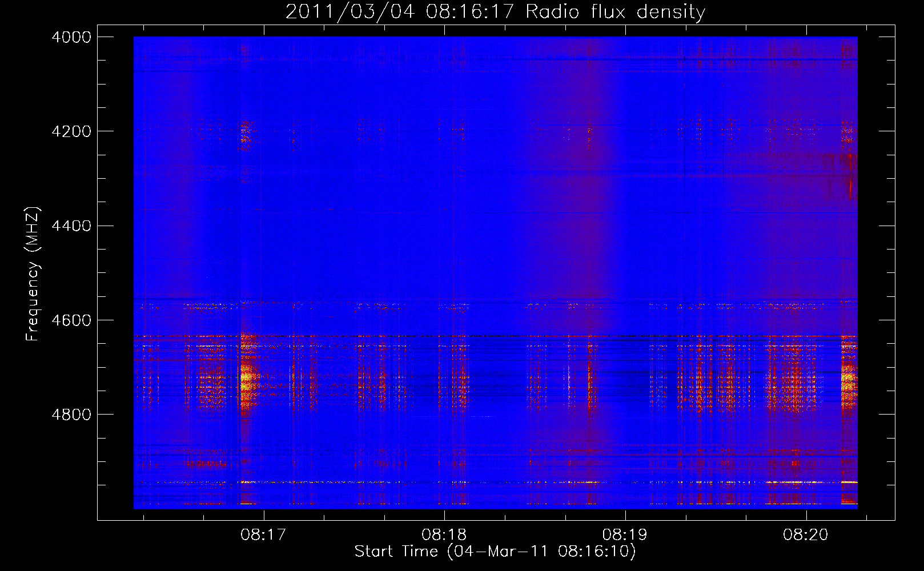924x571 pixels.
Task: Click the 08:18 time axis label
Action: (x=444, y=535)
